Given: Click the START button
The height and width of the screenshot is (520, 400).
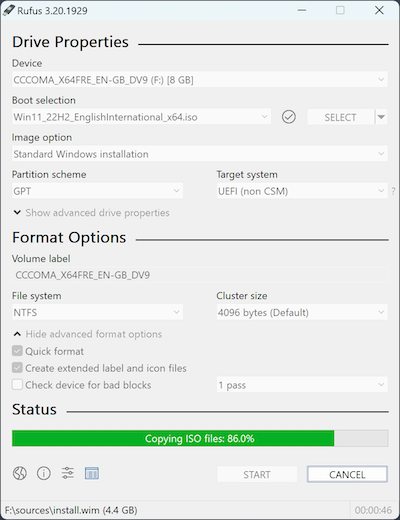Looking at the screenshot, I should (257, 474).
